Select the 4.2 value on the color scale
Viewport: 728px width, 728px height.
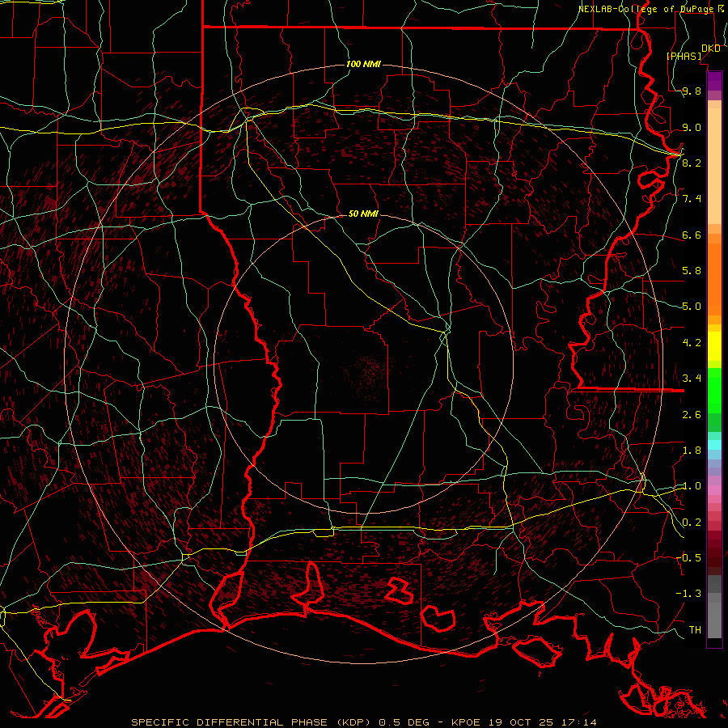click(x=692, y=343)
